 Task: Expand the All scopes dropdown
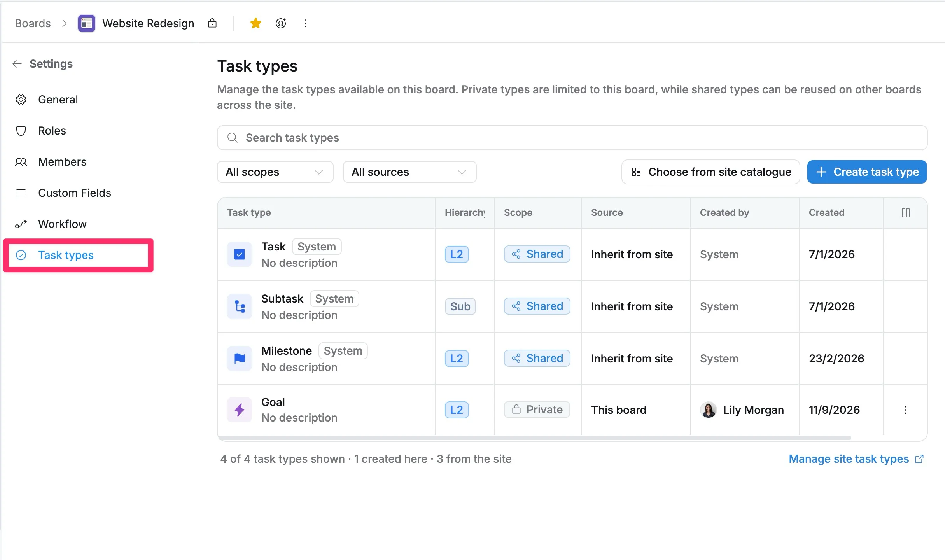click(x=275, y=172)
